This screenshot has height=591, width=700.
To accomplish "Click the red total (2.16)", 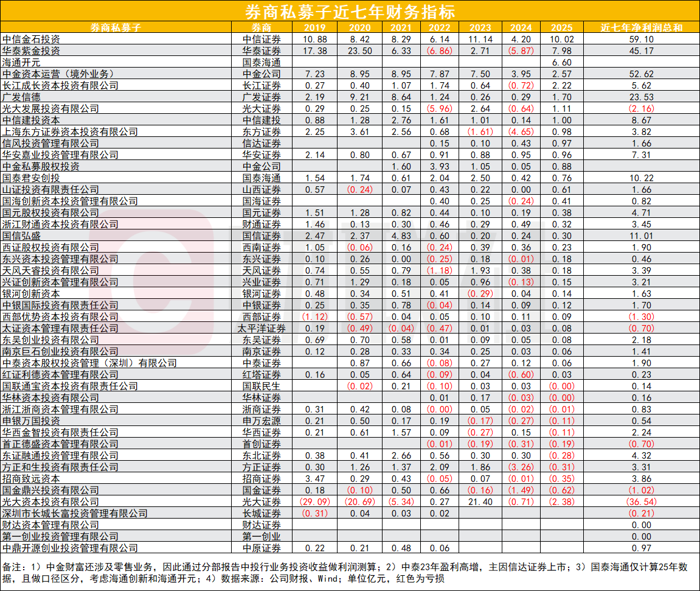I will (642, 108).
